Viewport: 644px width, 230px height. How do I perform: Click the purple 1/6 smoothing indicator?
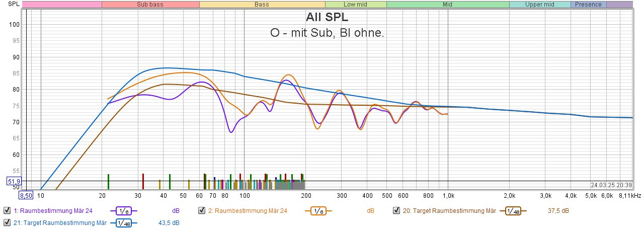coord(124,210)
